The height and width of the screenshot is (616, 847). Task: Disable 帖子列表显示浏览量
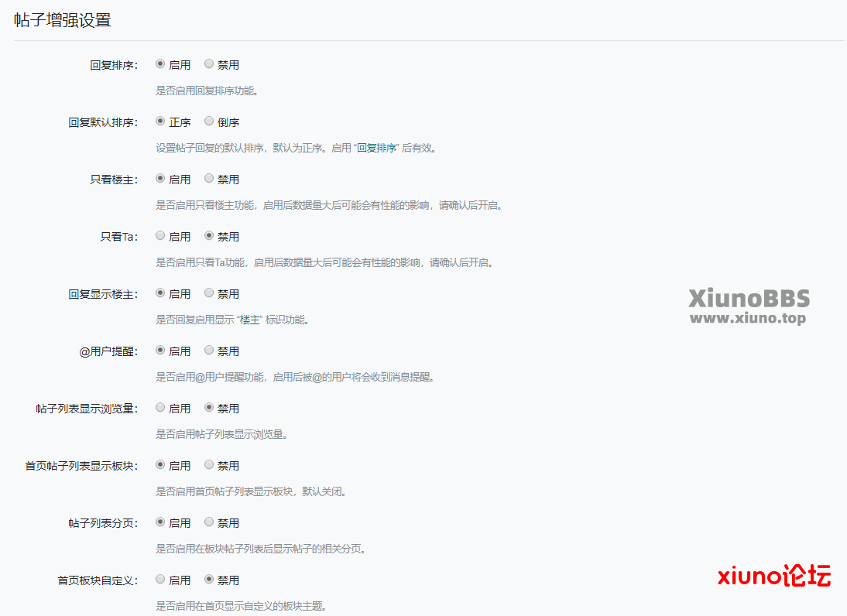tap(209, 408)
